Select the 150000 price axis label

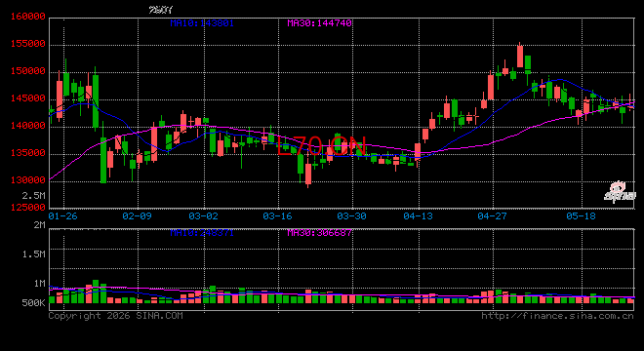tap(27, 71)
